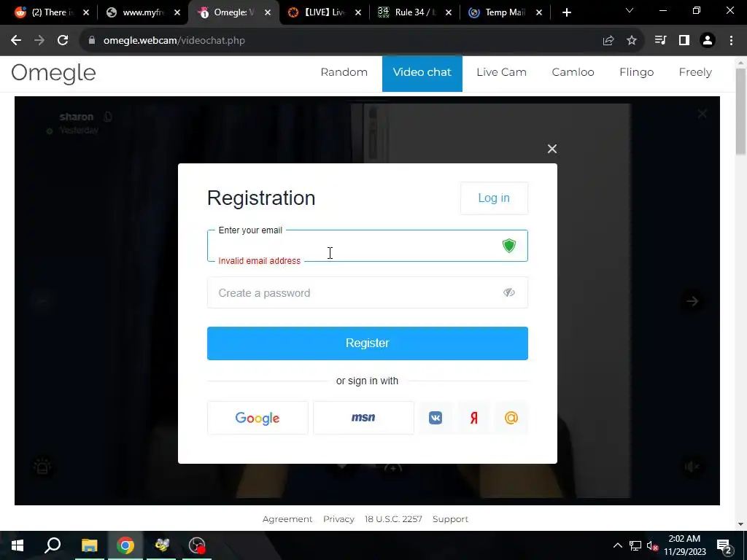This screenshot has width=747, height=560.
Task: Close the Temp Mail tab
Action: click(x=539, y=13)
